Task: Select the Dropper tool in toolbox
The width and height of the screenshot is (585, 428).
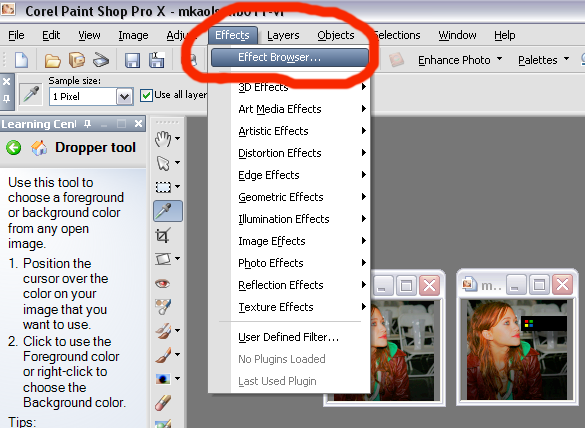Action: pos(168,211)
